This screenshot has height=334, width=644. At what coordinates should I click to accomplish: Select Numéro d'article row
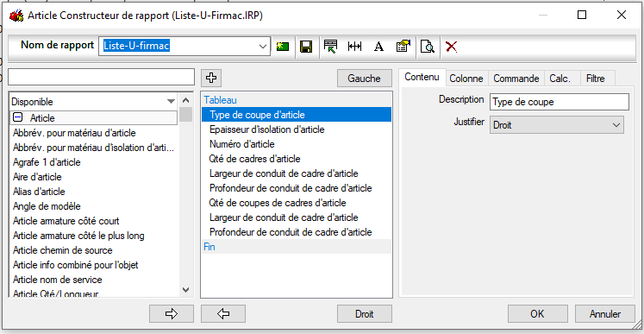297,144
